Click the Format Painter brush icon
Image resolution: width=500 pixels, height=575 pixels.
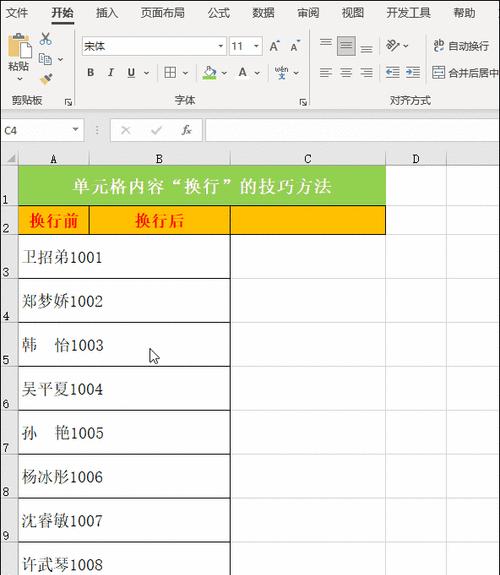[46, 79]
